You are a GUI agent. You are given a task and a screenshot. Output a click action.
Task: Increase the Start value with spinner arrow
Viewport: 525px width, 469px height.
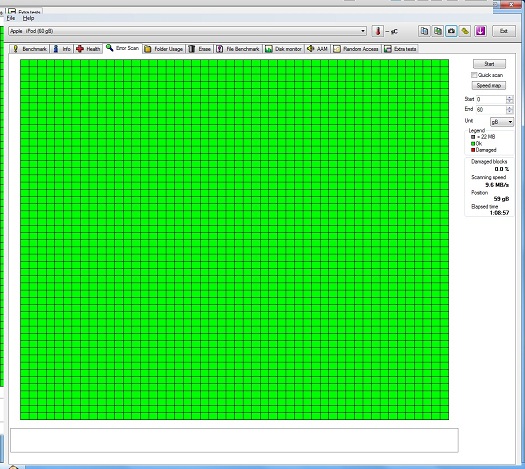point(510,97)
